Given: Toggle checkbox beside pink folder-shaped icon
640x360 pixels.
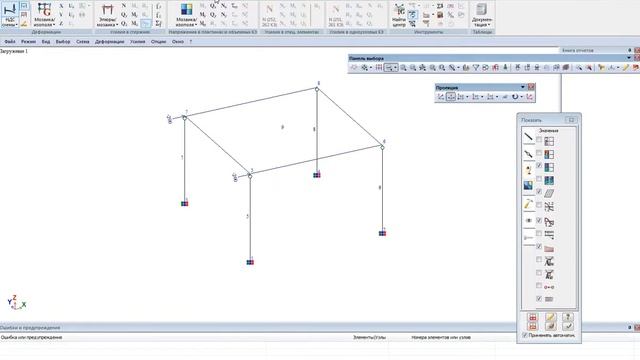Looking at the screenshot, I should pos(539,247).
